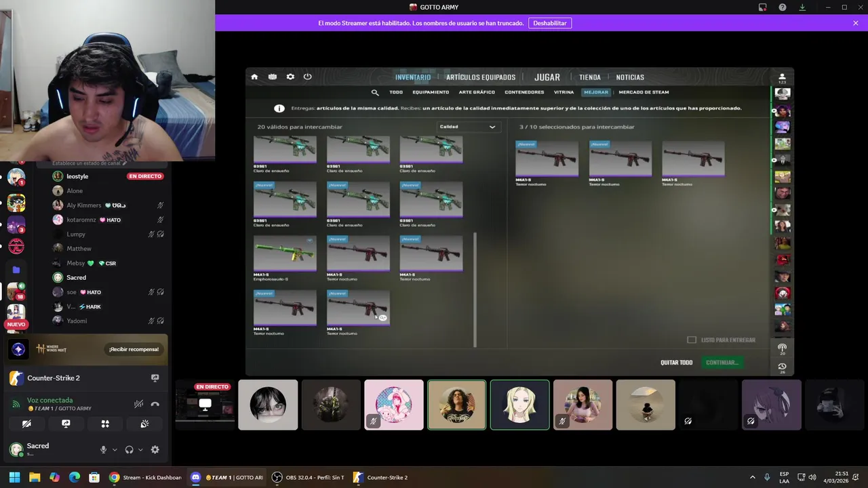Open Mercado de Steam filter
Screen dimensions: 868x488
pos(644,92)
